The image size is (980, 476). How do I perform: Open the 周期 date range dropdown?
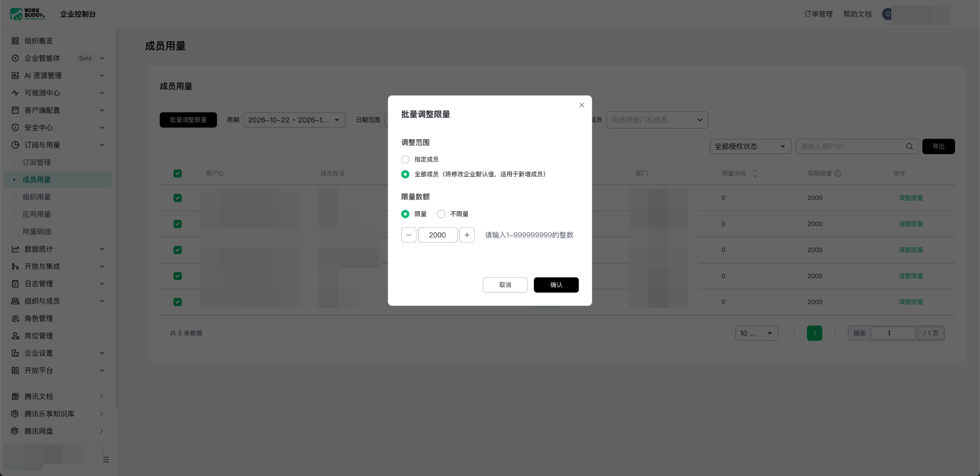pyautogui.click(x=294, y=120)
